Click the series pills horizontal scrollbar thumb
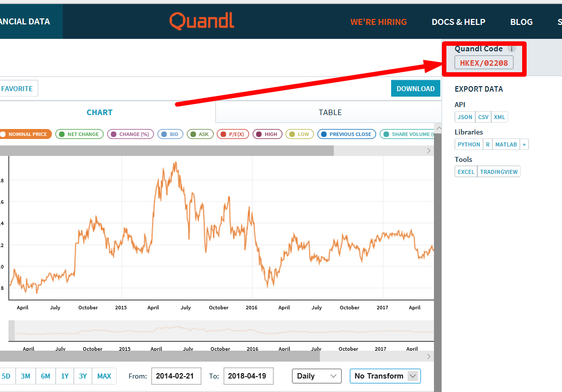562x392 pixels. tap(167, 150)
